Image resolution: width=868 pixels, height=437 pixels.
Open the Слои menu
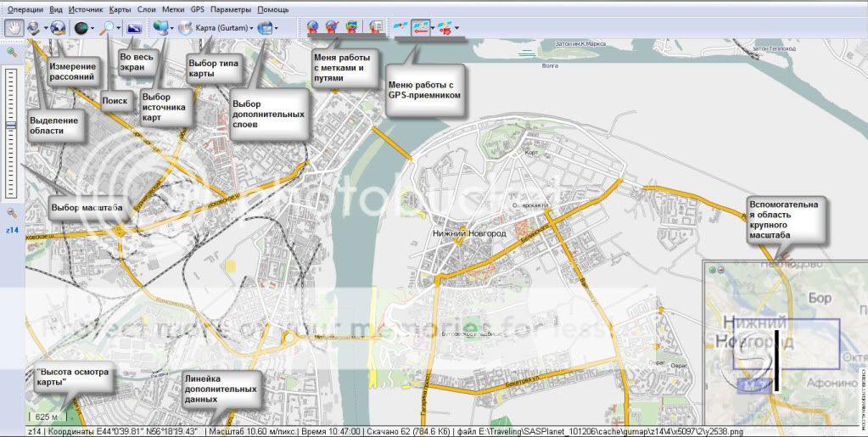(x=147, y=10)
